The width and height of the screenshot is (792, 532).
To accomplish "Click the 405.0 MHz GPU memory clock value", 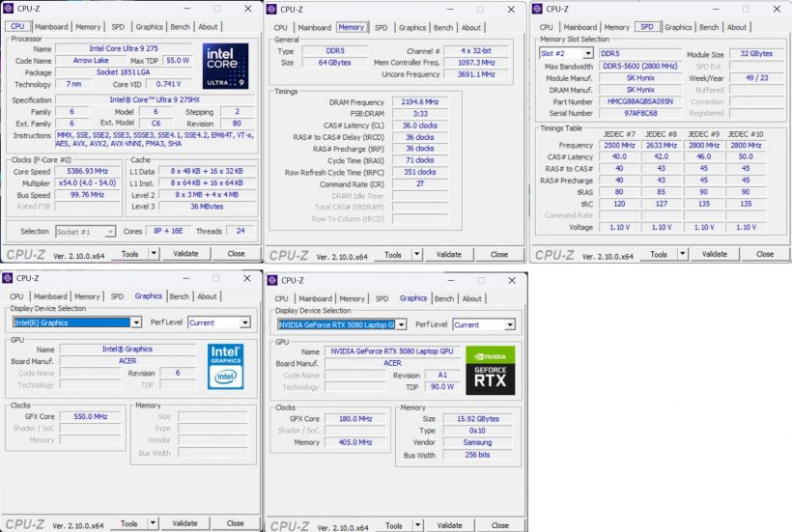I will tap(355, 442).
